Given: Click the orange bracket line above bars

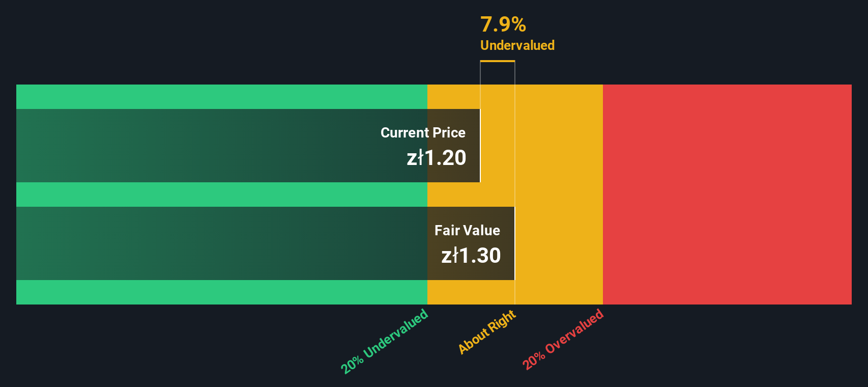Looking at the screenshot, I should tap(498, 61).
